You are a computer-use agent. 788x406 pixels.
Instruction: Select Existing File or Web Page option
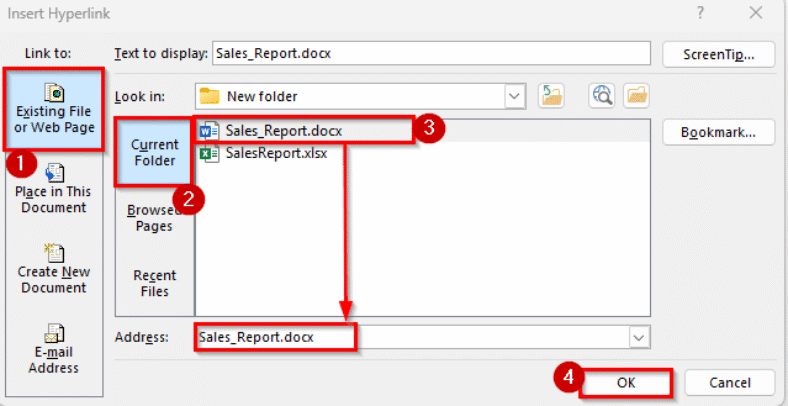click(x=54, y=110)
